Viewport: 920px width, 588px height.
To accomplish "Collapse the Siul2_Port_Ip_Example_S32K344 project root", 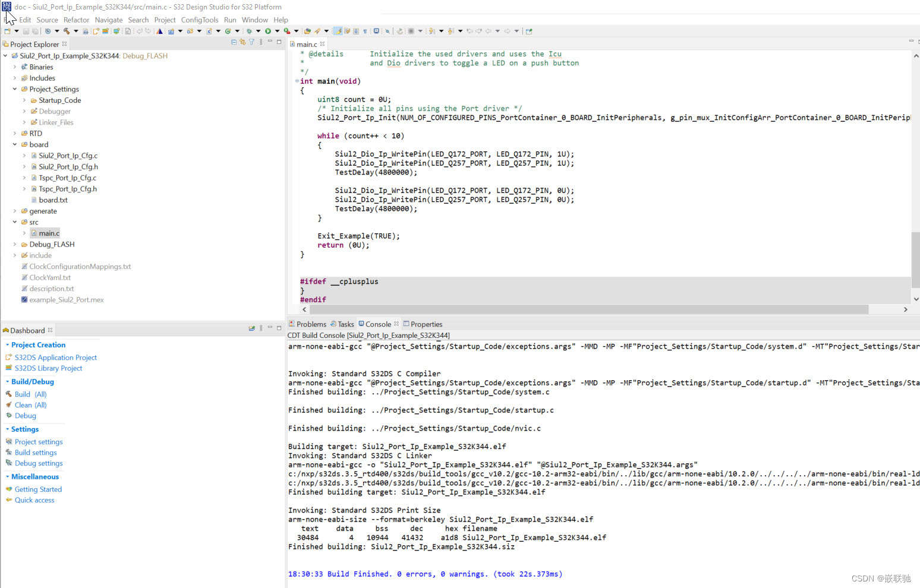I will (x=5, y=56).
